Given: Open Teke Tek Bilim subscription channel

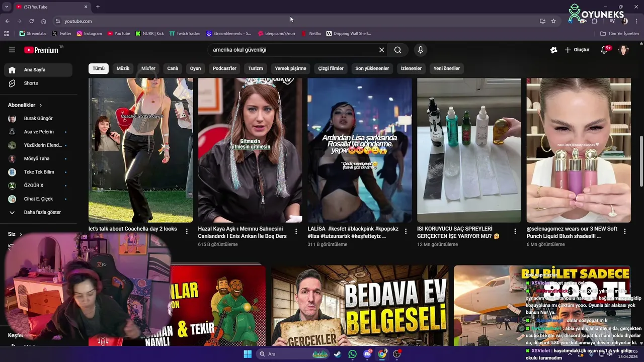Looking at the screenshot, I should point(38,172).
